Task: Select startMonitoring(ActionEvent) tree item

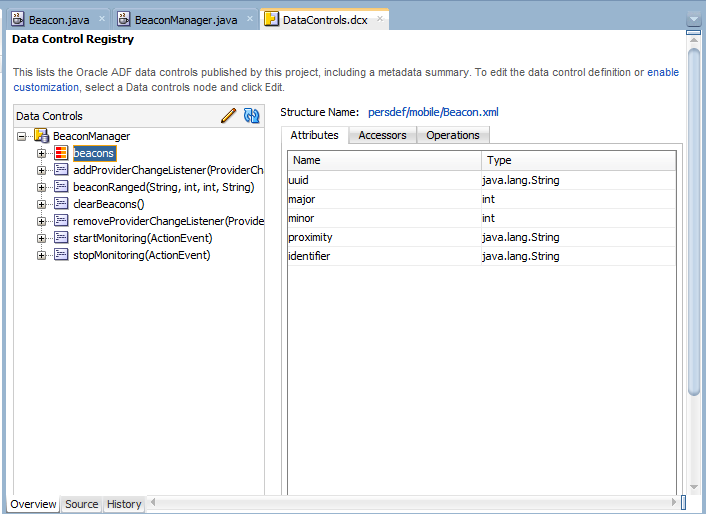Action: click(142, 238)
